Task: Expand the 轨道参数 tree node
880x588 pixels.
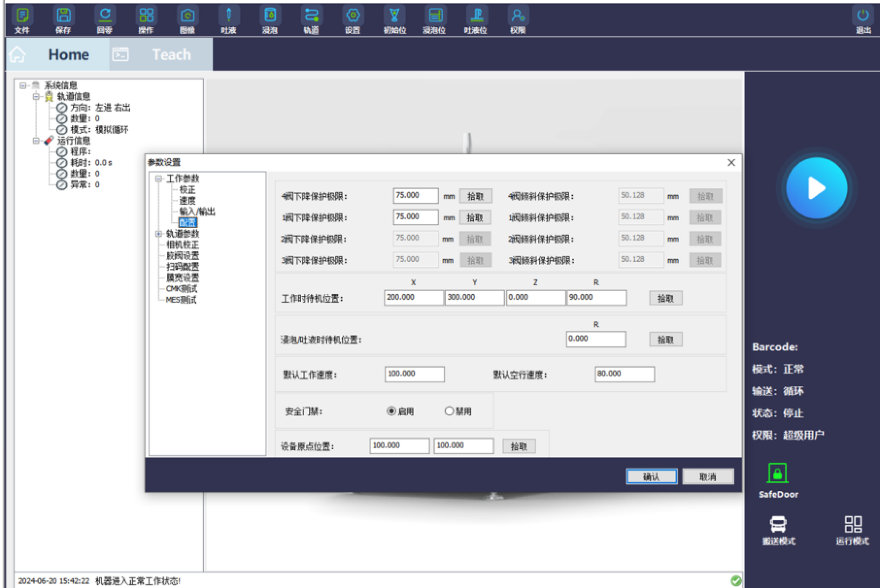Action: click(159, 234)
